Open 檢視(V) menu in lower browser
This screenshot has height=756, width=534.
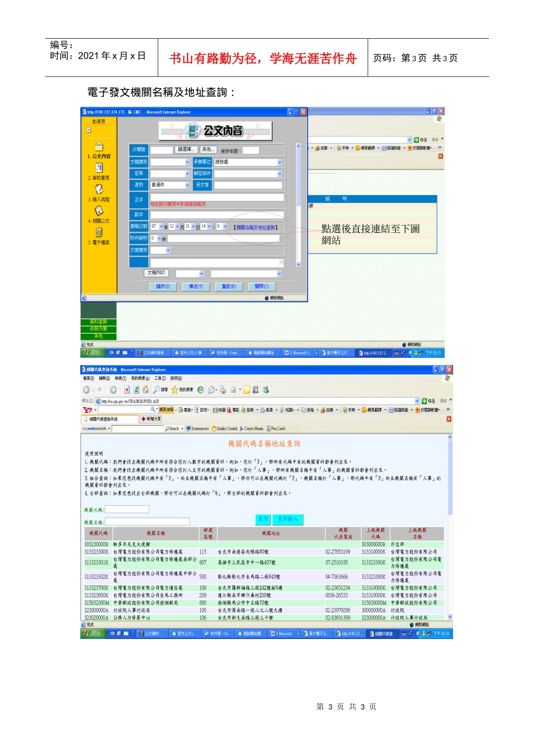tap(120, 379)
